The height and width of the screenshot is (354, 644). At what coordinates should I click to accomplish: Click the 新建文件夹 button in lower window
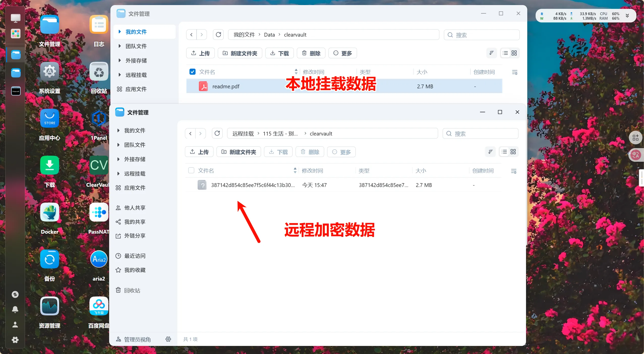(239, 152)
